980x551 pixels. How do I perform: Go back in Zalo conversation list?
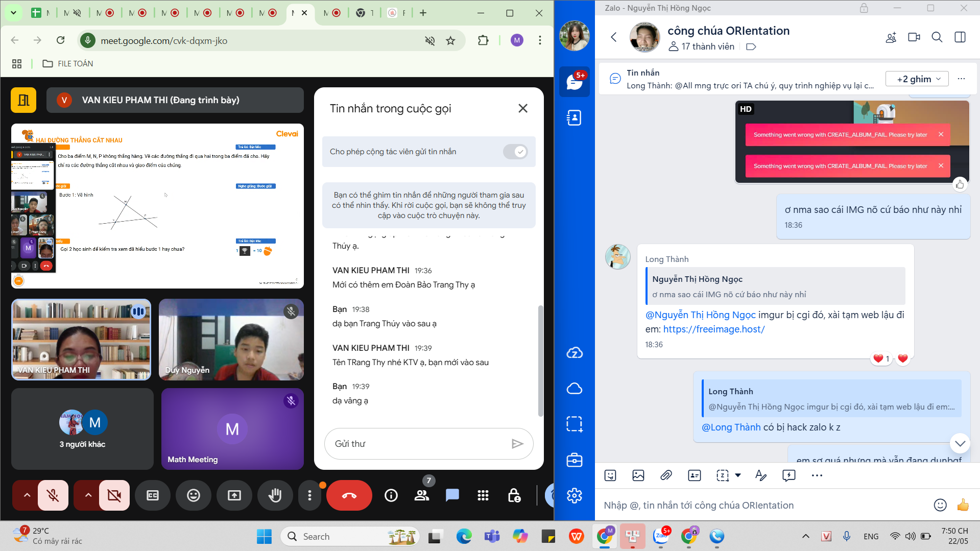click(x=614, y=37)
